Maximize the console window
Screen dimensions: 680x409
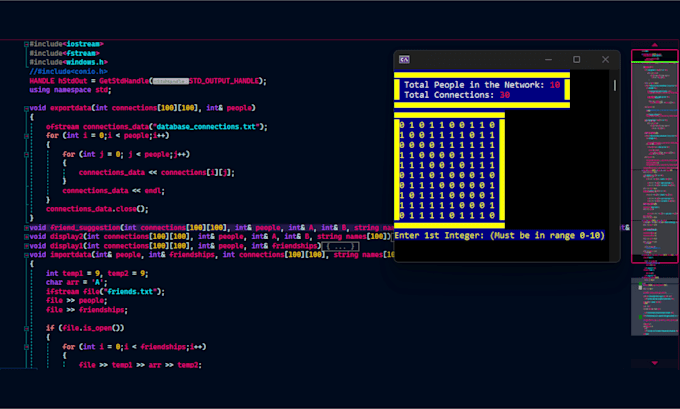click(x=576, y=59)
